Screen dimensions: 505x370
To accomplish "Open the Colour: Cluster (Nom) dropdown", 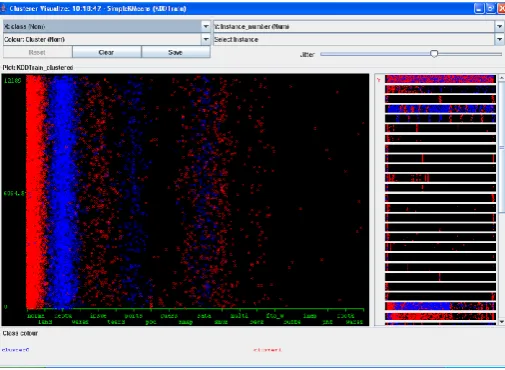I will click(x=106, y=39).
